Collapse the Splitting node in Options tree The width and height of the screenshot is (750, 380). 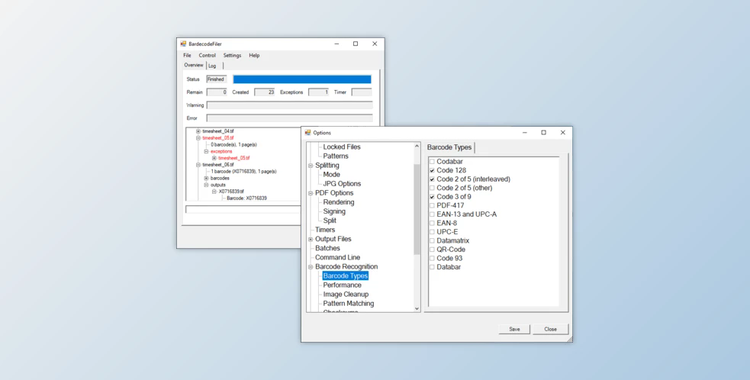coord(310,166)
